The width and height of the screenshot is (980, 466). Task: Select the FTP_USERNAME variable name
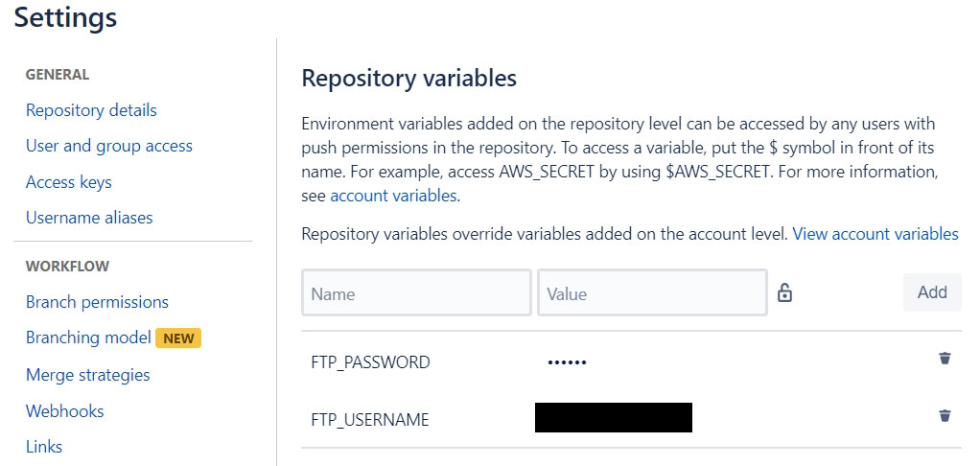point(370,420)
